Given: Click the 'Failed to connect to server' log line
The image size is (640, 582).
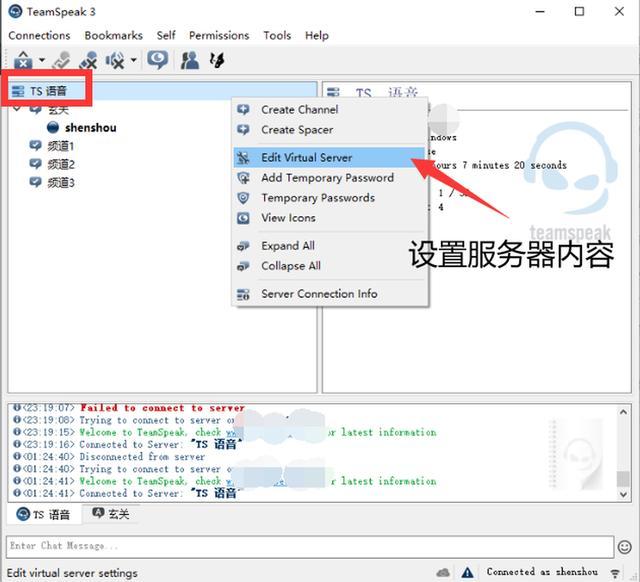Looking at the screenshot, I should coord(162,408).
